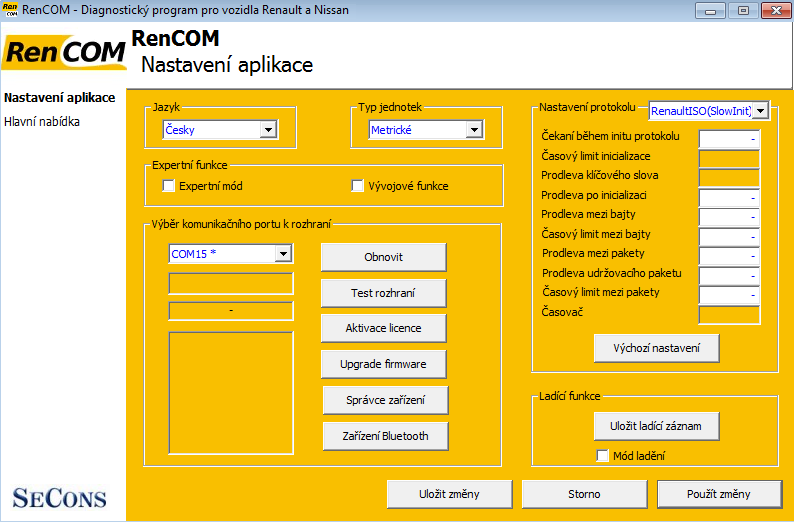The width and height of the screenshot is (794, 522).
Task: Enable the Mód ladění checkbox
Action: 602,456
